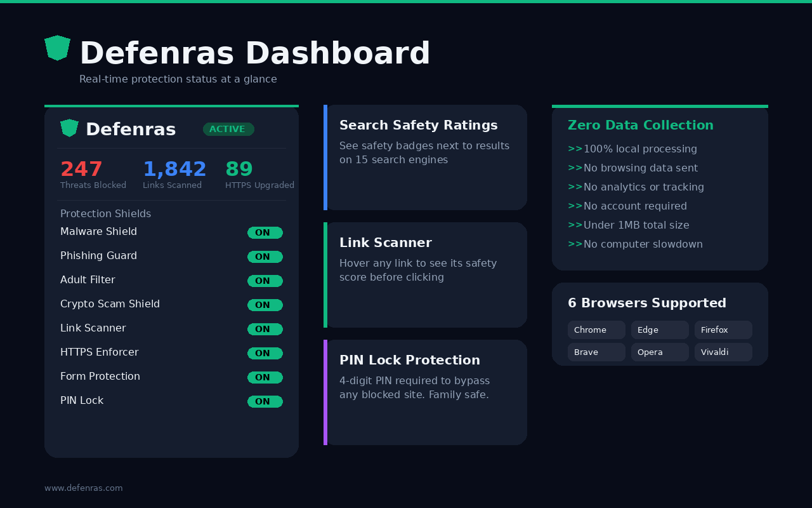
Task: Click the 'No computer slowdown' line
Action: point(636,244)
